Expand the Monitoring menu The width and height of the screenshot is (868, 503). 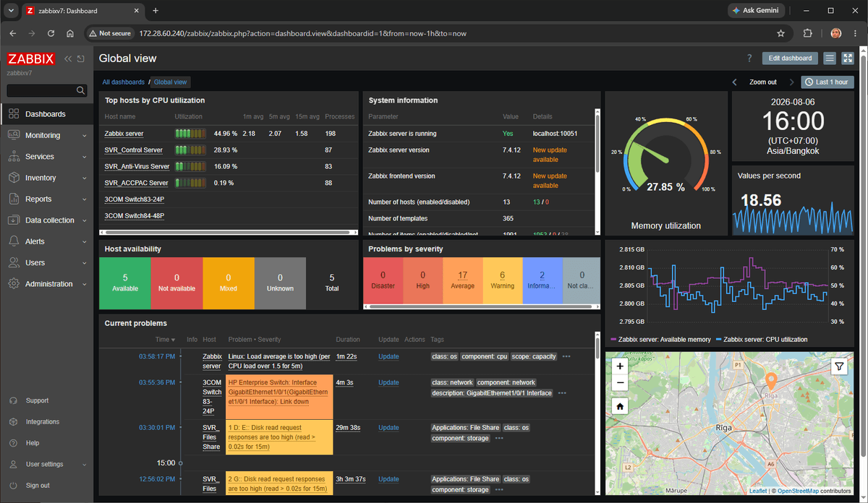point(46,135)
